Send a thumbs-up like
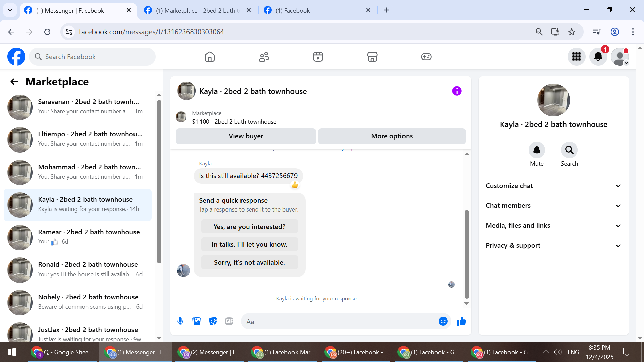644x362 pixels. pyautogui.click(x=461, y=321)
